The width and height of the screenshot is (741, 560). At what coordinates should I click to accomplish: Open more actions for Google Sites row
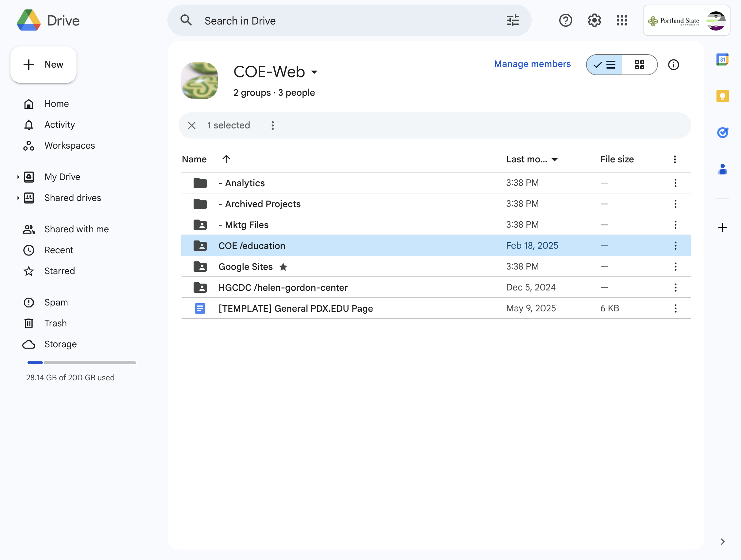[675, 267]
